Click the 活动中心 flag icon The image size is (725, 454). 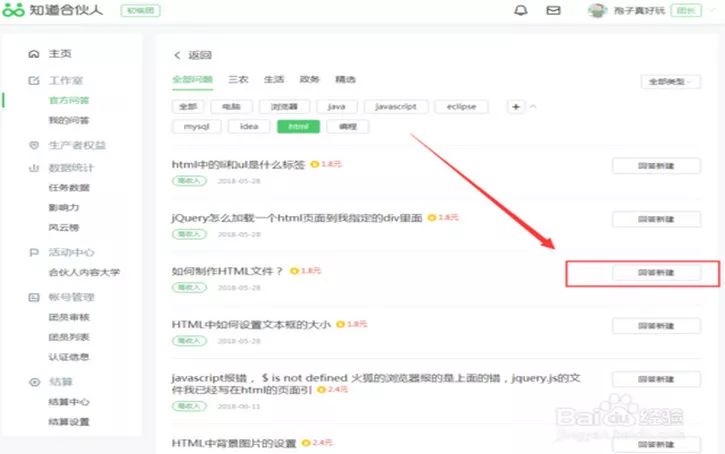coord(34,252)
